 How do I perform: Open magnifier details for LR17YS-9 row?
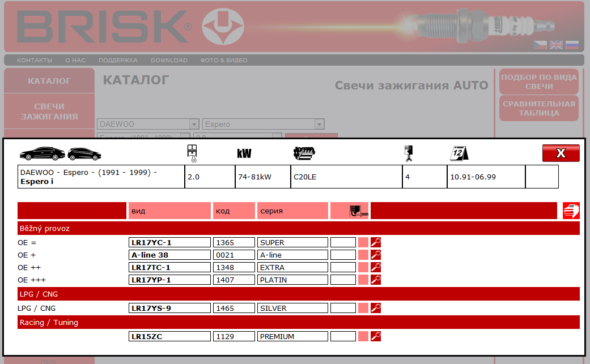pos(376,308)
